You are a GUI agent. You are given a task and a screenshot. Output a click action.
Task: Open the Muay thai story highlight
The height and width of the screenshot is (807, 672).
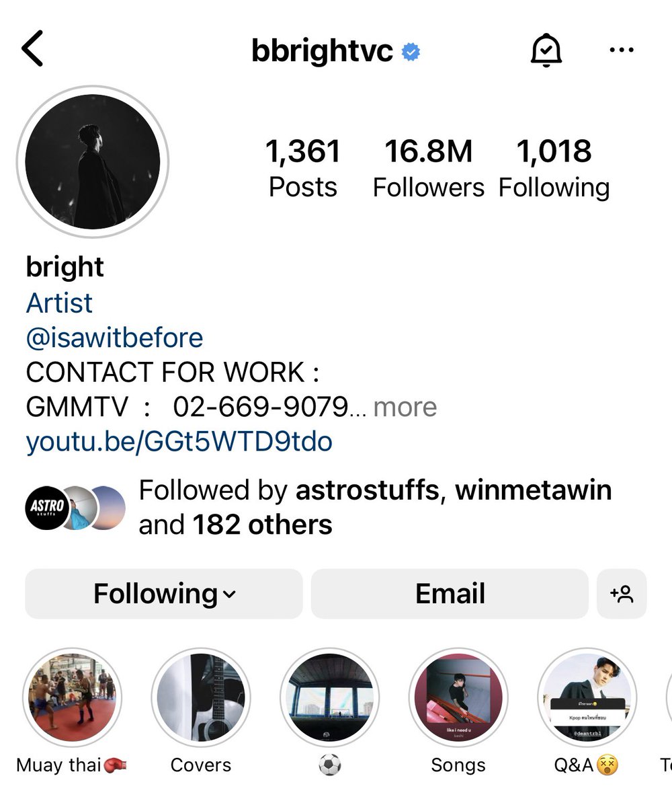72,699
